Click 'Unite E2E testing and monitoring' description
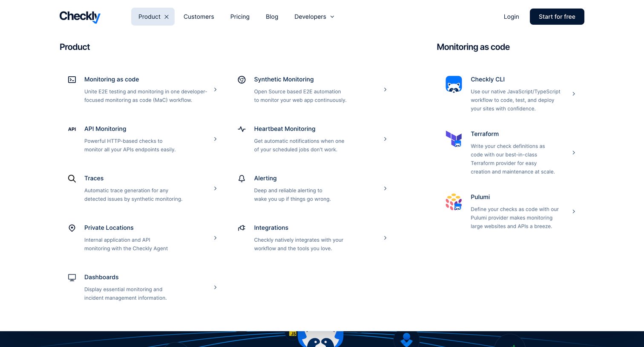Viewport: 644px width, 347px height. click(146, 96)
